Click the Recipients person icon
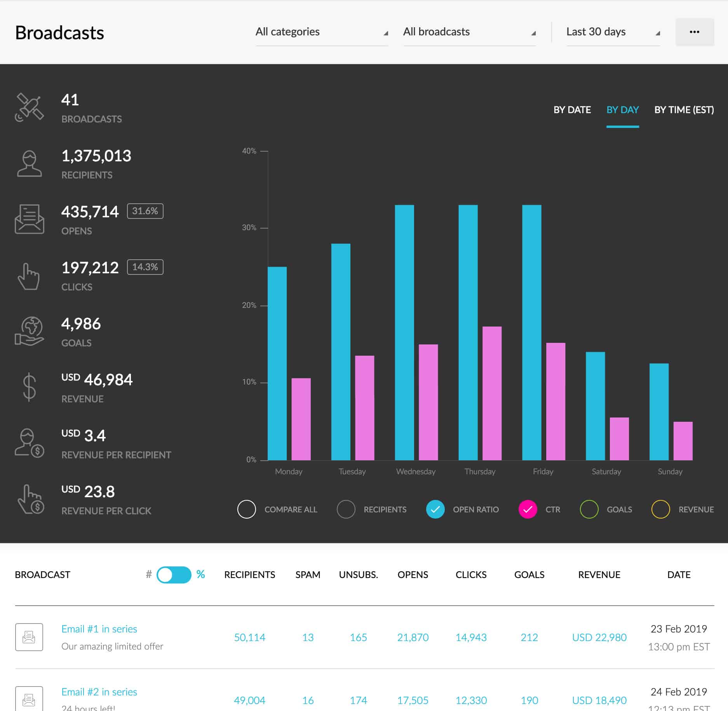Screen dimensions: 728x711 tap(29, 164)
